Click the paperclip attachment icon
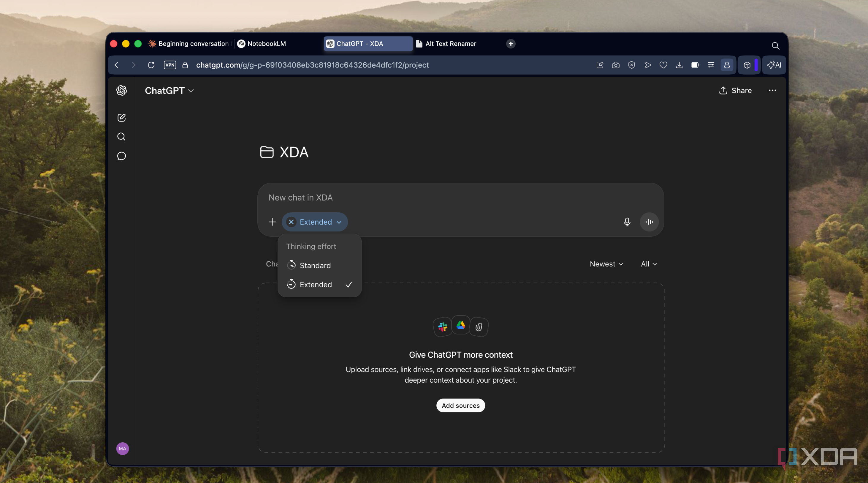The image size is (868, 483). coord(479,327)
